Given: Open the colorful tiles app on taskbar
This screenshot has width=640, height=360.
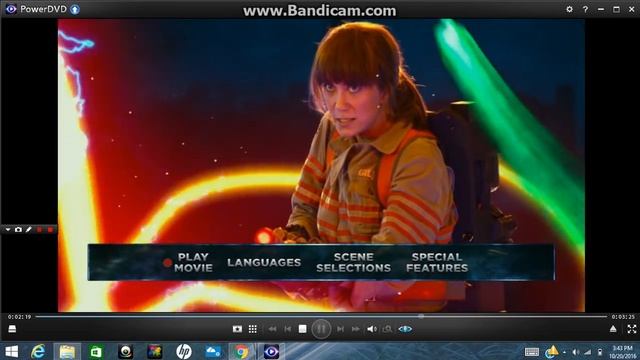Looking at the screenshot, I should click(155, 351).
